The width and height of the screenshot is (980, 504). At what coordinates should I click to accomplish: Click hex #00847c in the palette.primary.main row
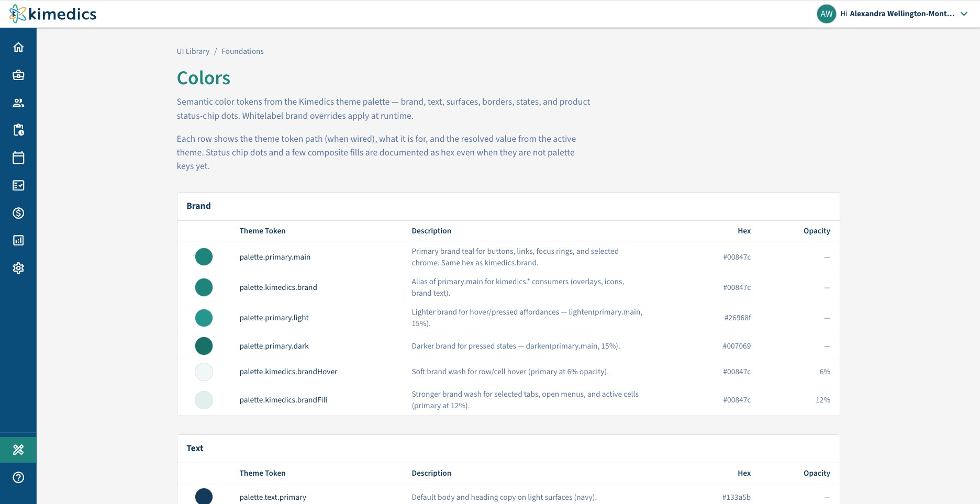click(737, 257)
